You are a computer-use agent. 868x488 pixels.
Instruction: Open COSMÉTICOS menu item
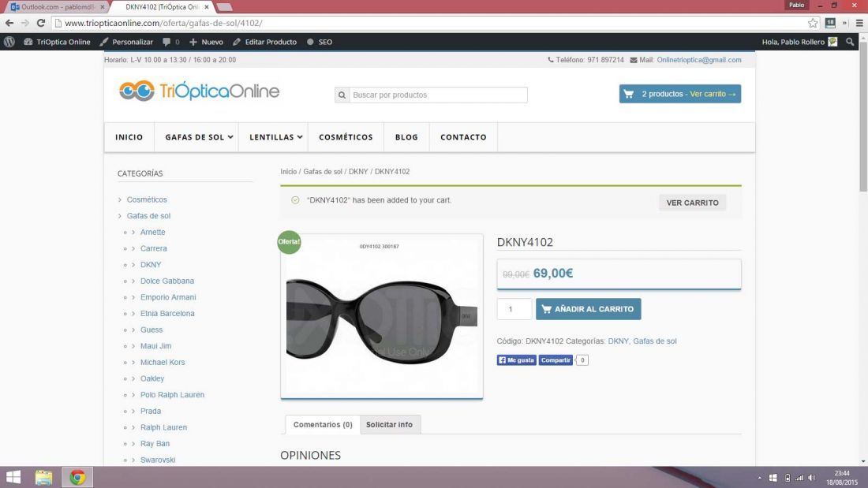346,137
